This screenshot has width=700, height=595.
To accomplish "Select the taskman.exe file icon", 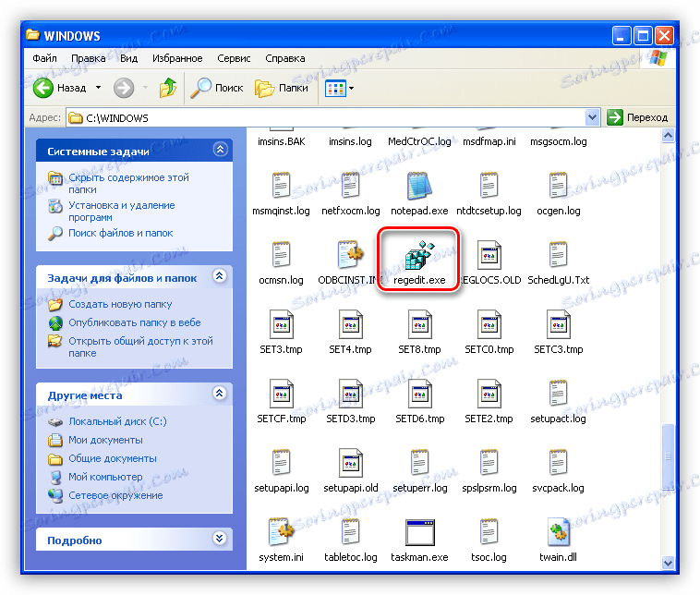I will tap(419, 532).
